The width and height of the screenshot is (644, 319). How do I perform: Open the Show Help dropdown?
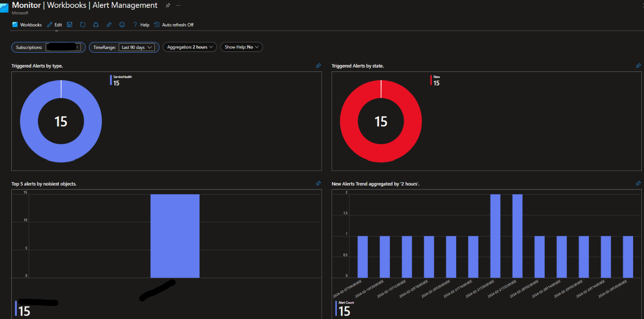[x=241, y=47]
